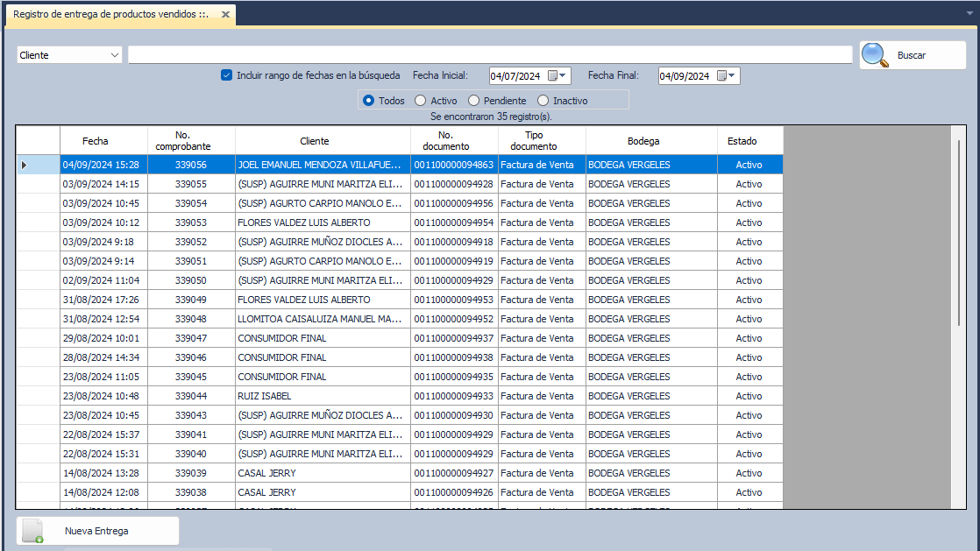
Task: Open the Fecha Final calendar picker icon
Action: point(721,76)
